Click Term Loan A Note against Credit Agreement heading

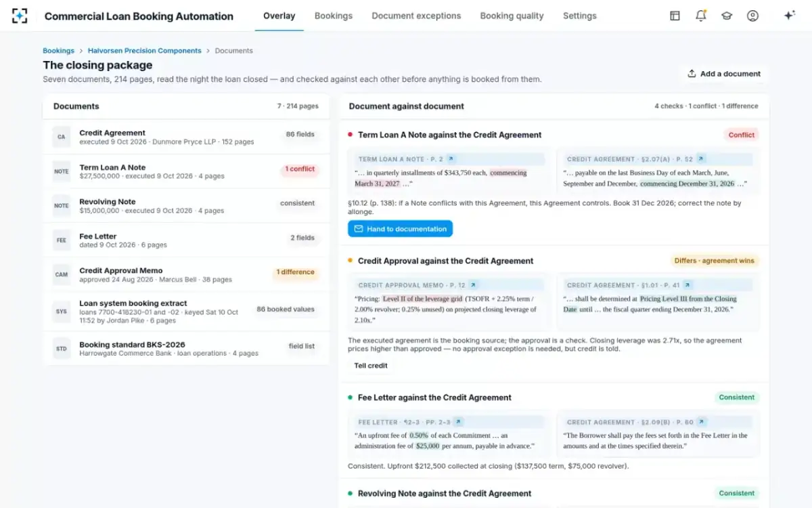pyautogui.click(x=449, y=135)
